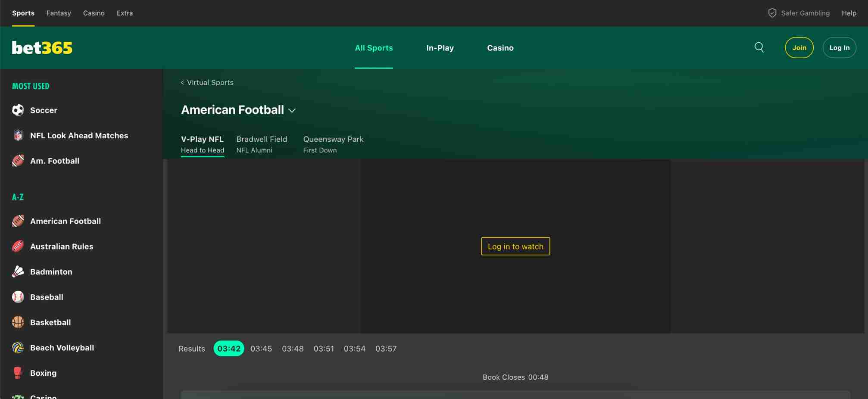The width and height of the screenshot is (868, 399).
Task: Open the Extra top menu item
Action: click(125, 13)
